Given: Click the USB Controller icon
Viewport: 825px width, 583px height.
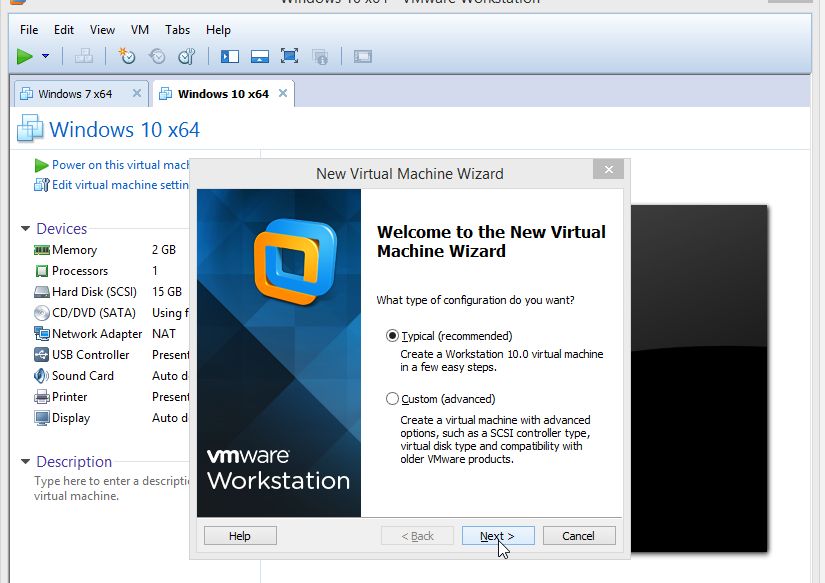Looking at the screenshot, I should pyautogui.click(x=42, y=355).
